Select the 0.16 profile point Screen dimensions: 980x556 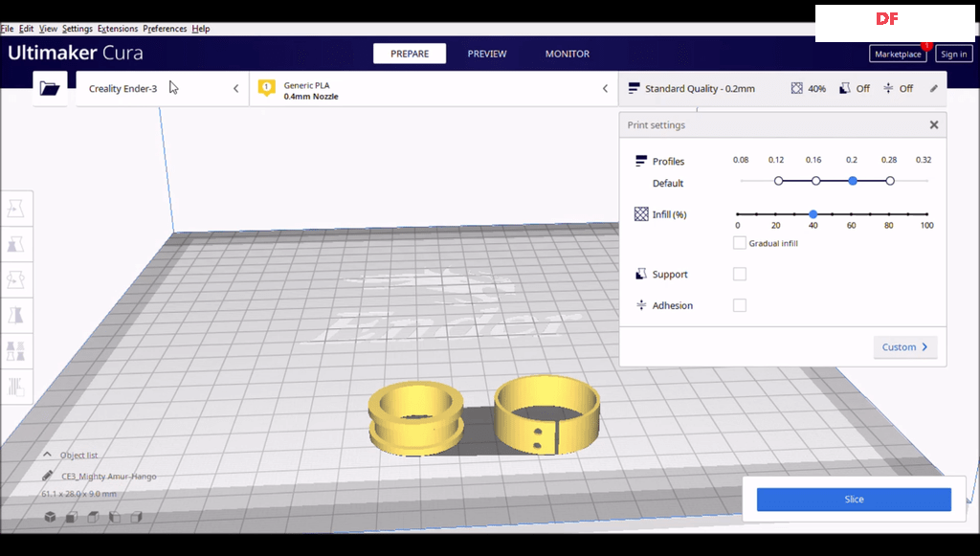point(815,181)
